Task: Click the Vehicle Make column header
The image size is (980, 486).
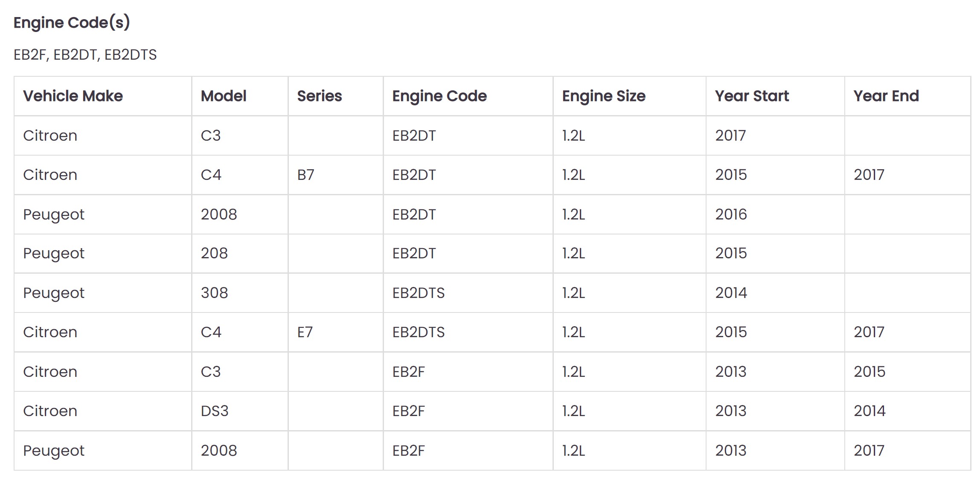Action: click(73, 96)
